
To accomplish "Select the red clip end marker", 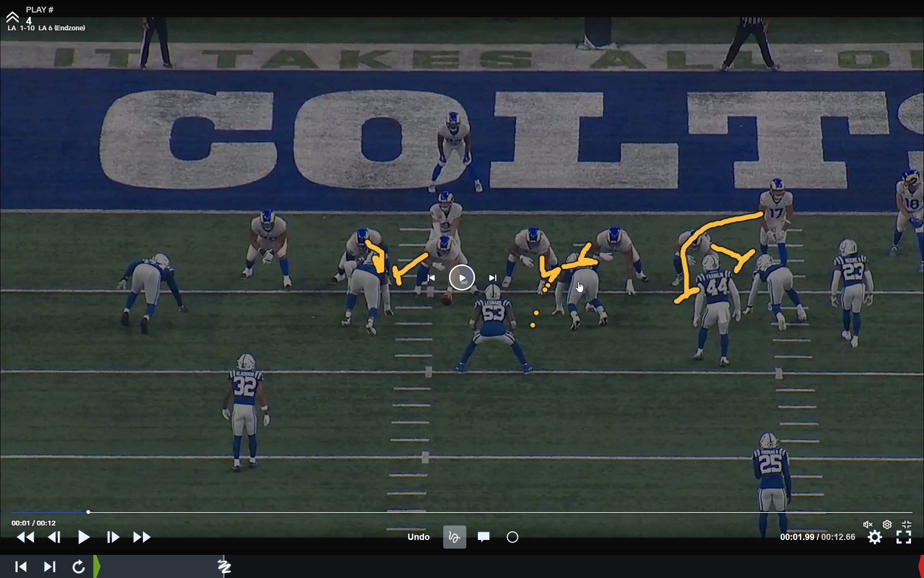I will [921, 566].
